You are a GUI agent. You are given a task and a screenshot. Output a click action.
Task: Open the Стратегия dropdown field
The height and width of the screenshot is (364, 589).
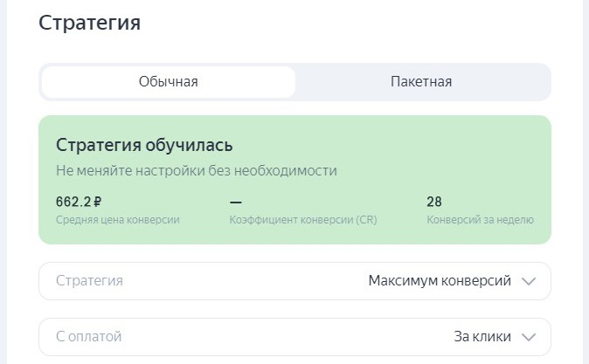click(294, 281)
